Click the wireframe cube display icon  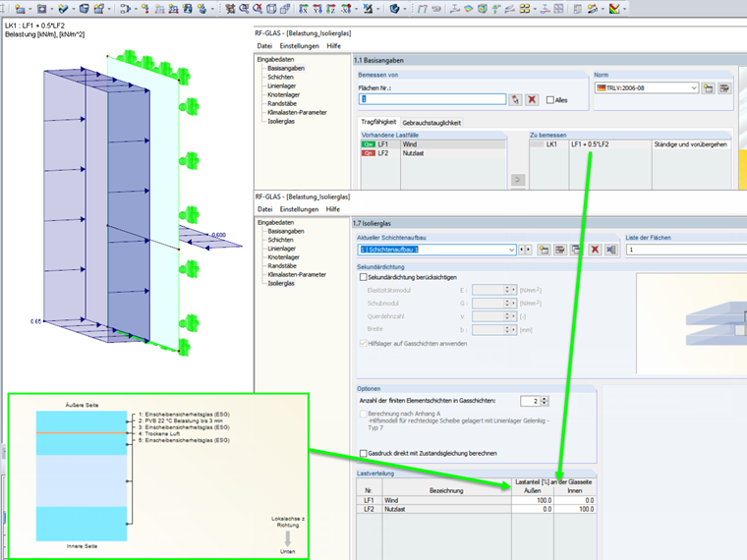tap(271, 8)
